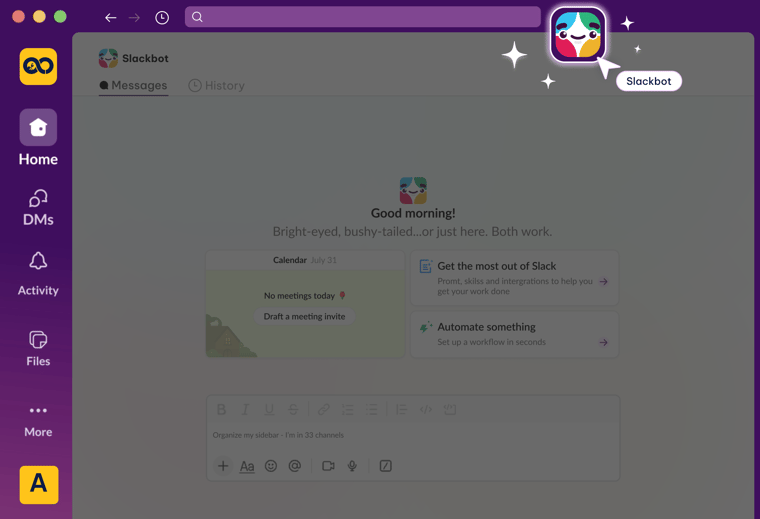Toggle underline formatting

coord(269,409)
